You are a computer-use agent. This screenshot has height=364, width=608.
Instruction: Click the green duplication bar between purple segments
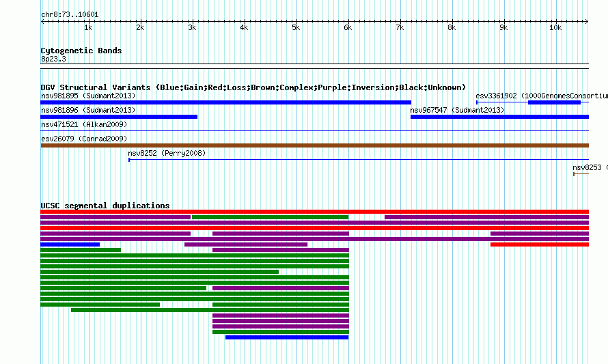pos(271,217)
